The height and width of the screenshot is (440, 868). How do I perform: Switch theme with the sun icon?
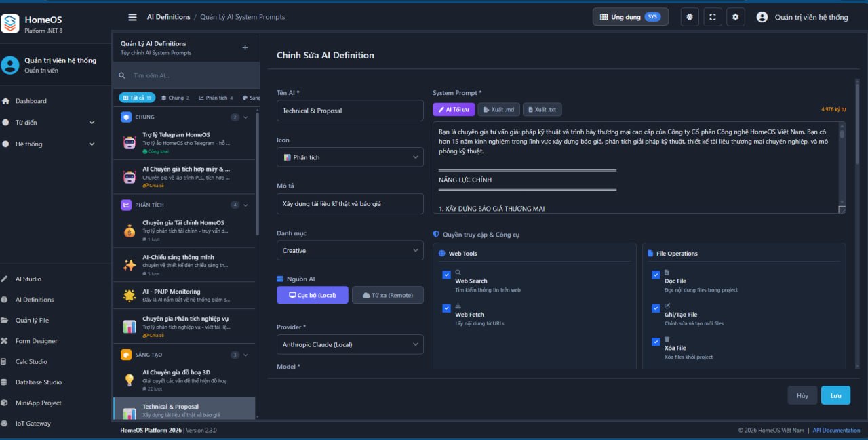tap(690, 17)
